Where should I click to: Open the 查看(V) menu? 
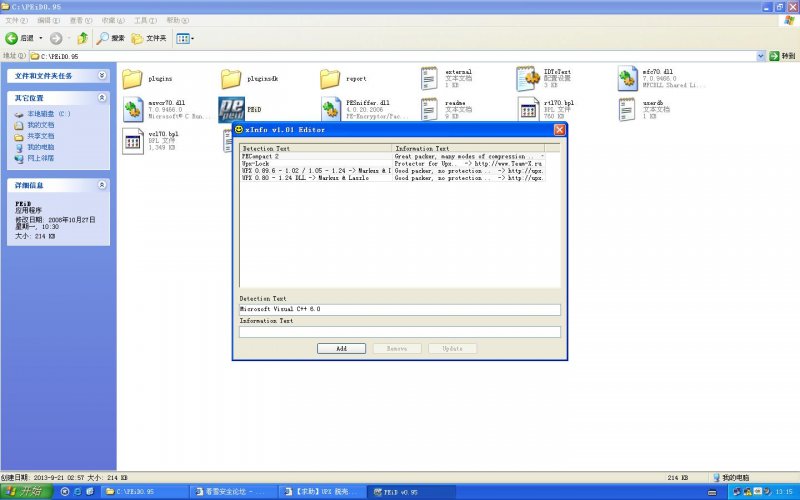[x=81, y=20]
